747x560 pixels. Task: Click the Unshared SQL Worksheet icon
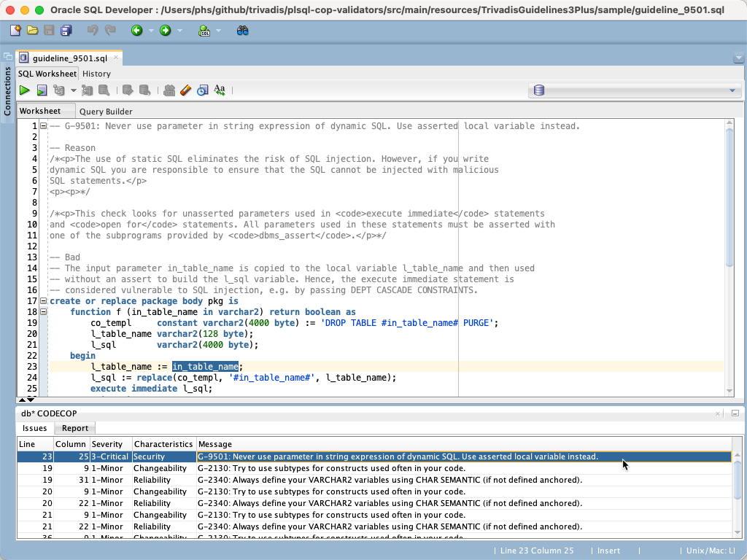(x=169, y=90)
